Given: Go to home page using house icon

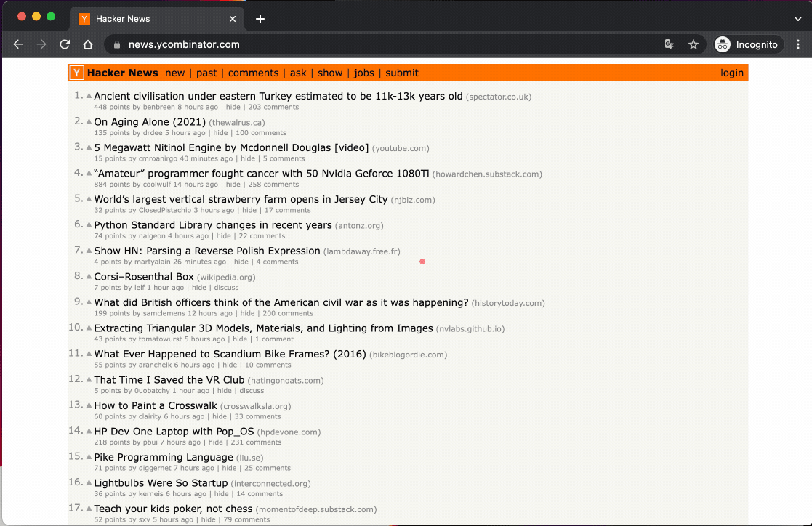Looking at the screenshot, I should point(88,44).
